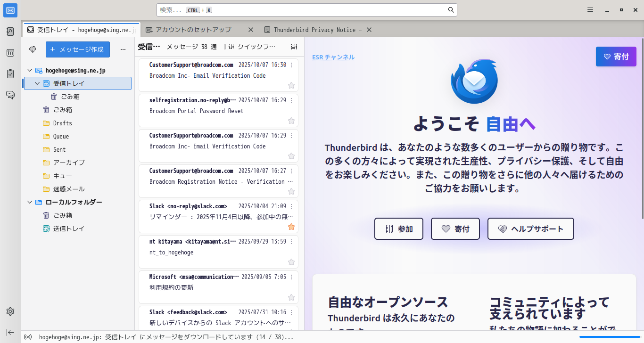Focus the 検索 global search field
644x343 pixels.
[x=306, y=10]
